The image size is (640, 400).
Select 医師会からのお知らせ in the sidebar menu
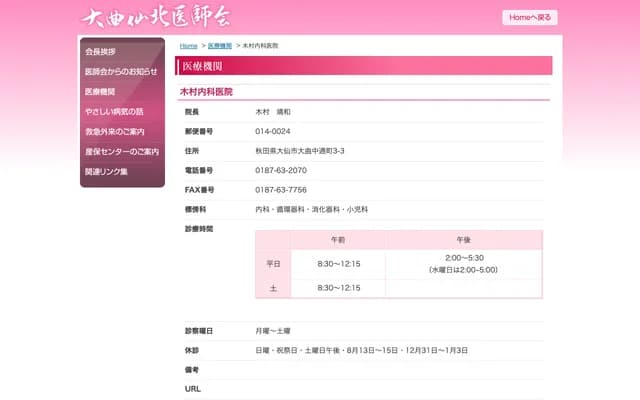click(x=121, y=71)
